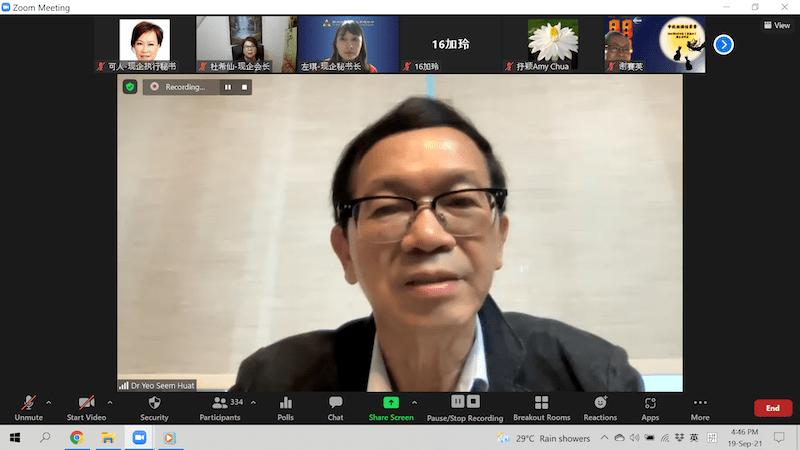Expand the arrow beside Participants
The width and height of the screenshot is (800, 450).
(x=253, y=402)
